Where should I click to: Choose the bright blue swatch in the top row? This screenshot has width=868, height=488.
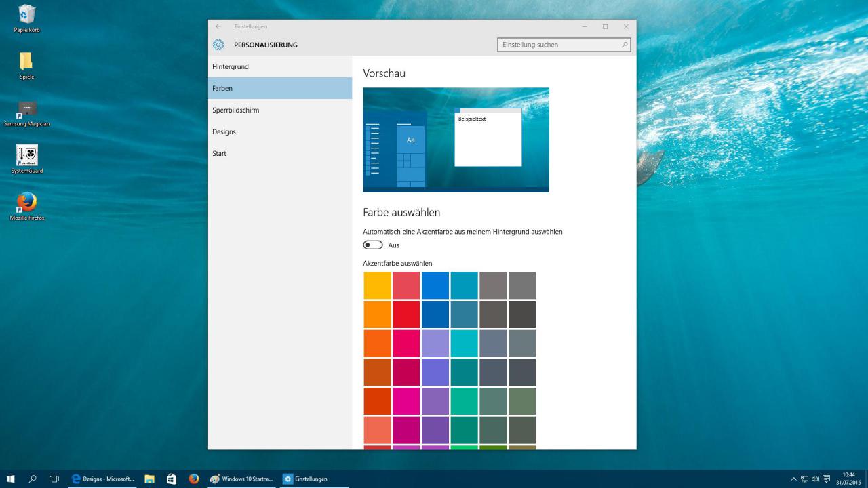(x=435, y=285)
